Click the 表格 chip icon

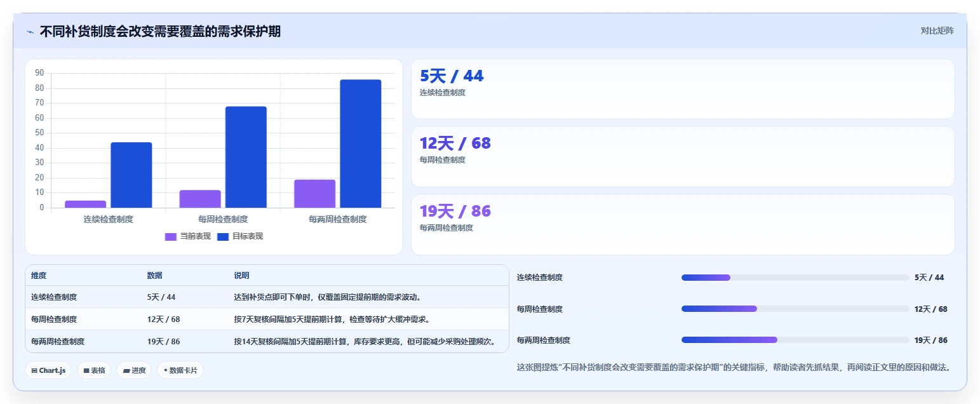[86, 370]
